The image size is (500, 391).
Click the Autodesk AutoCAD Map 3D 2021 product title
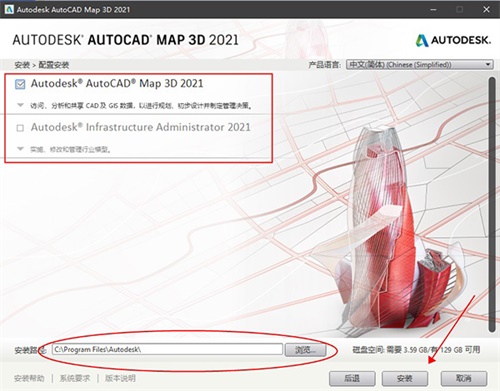coord(117,83)
